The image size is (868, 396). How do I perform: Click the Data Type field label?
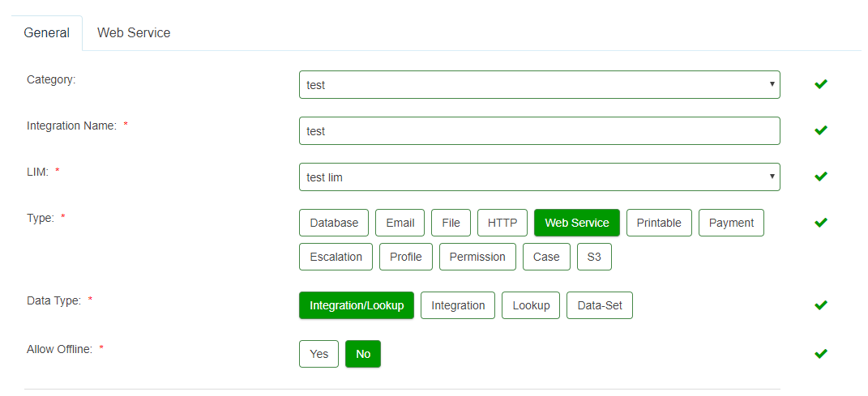pos(53,300)
